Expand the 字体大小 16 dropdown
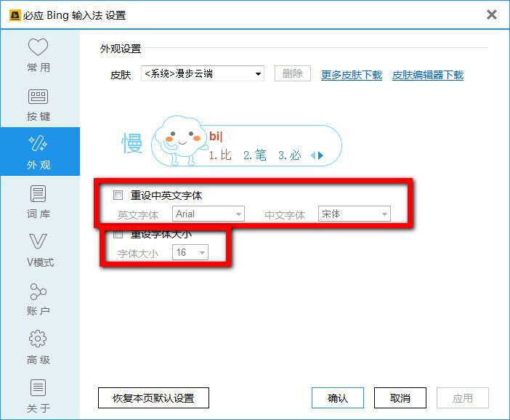510x420 pixels. point(190,252)
